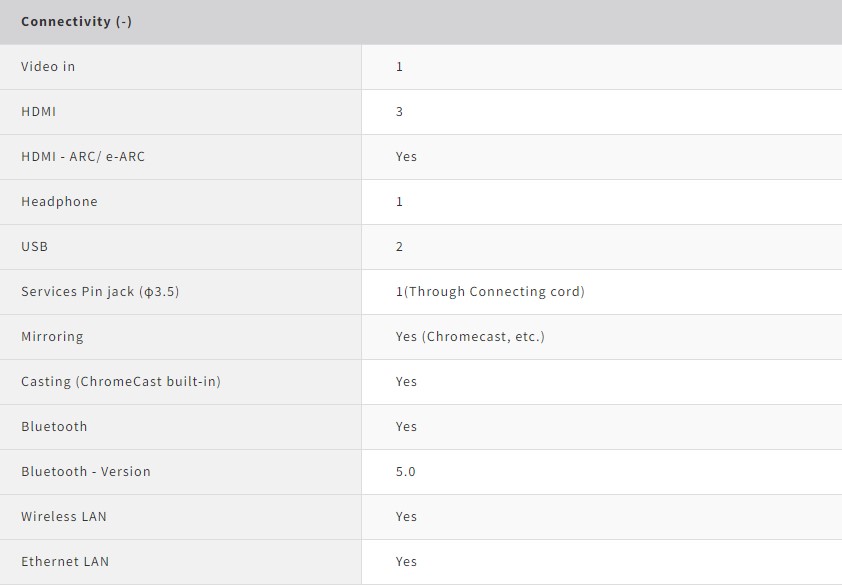842x585 pixels.
Task: Click the Video in row label
Action: [48, 67]
